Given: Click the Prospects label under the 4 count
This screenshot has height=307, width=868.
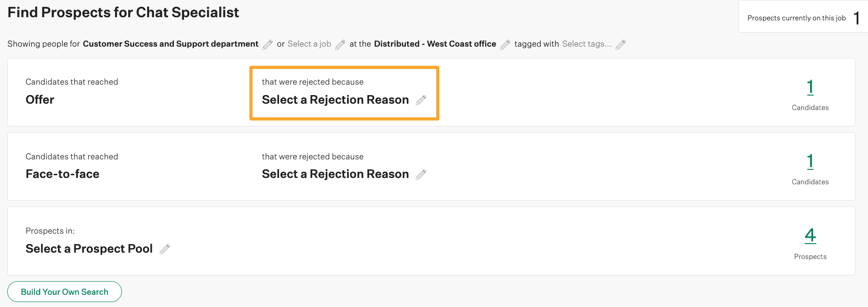Looking at the screenshot, I should (x=810, y=257).
